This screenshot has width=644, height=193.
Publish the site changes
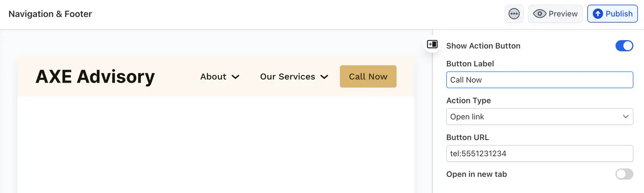tap(619, 14)
